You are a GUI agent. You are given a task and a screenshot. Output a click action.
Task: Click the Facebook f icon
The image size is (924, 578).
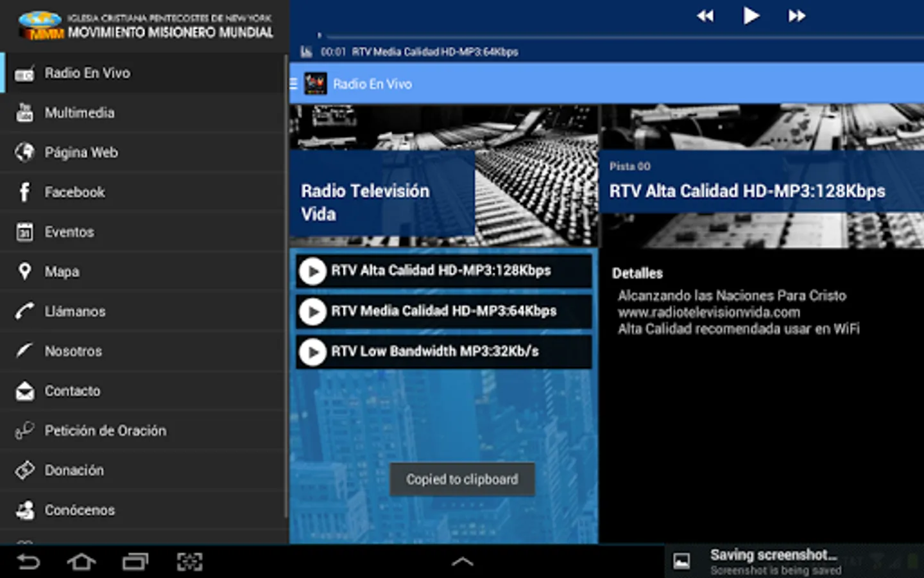tap(24, 192)
